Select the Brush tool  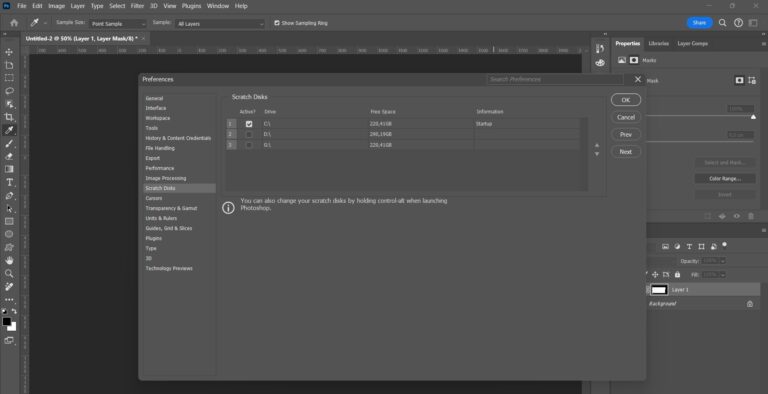click(x=9, y=144)
